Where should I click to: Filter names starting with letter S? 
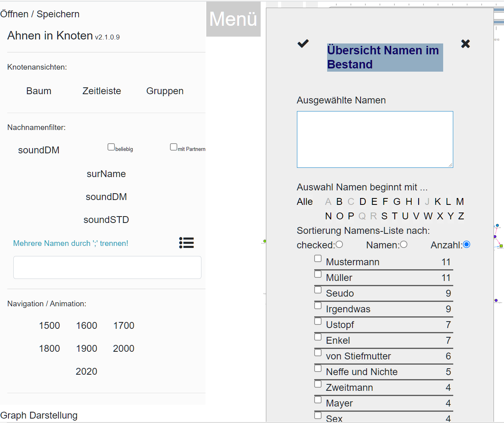point(384,216)
